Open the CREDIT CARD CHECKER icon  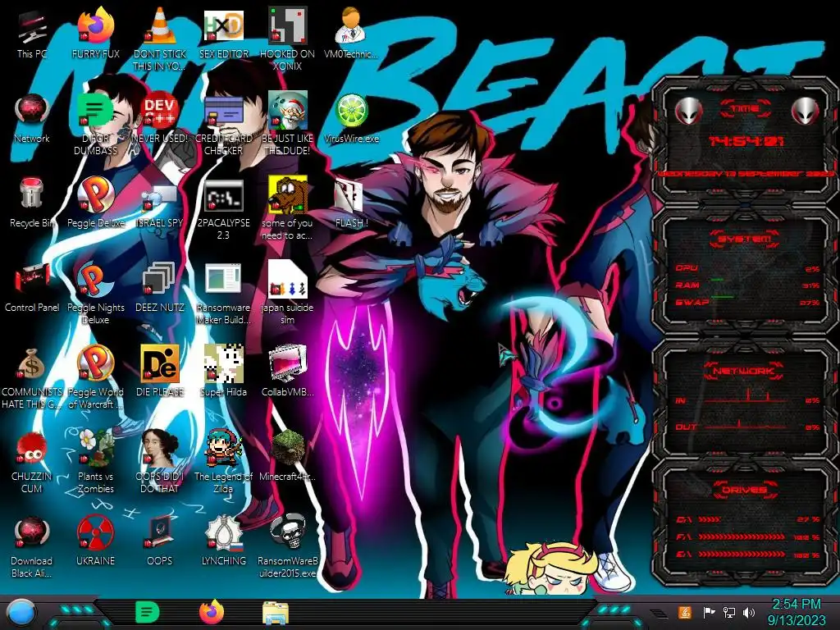click(223, 123)
